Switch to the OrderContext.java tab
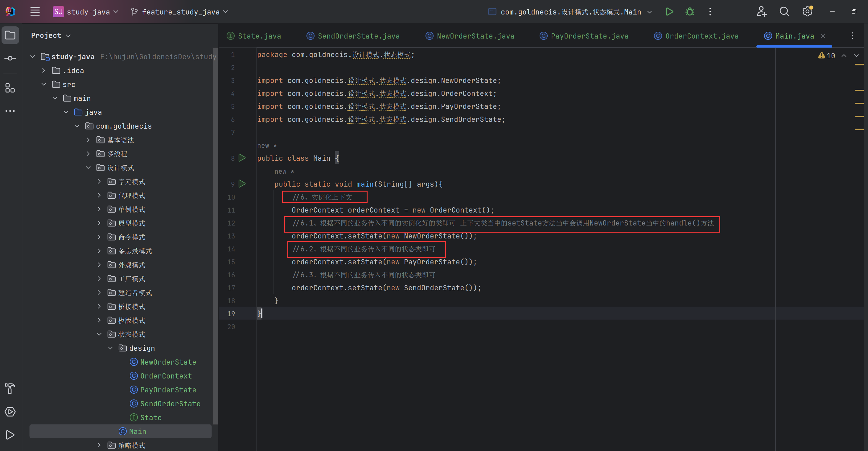This screenshot has height=451, width=868. (x=697, y=36)
